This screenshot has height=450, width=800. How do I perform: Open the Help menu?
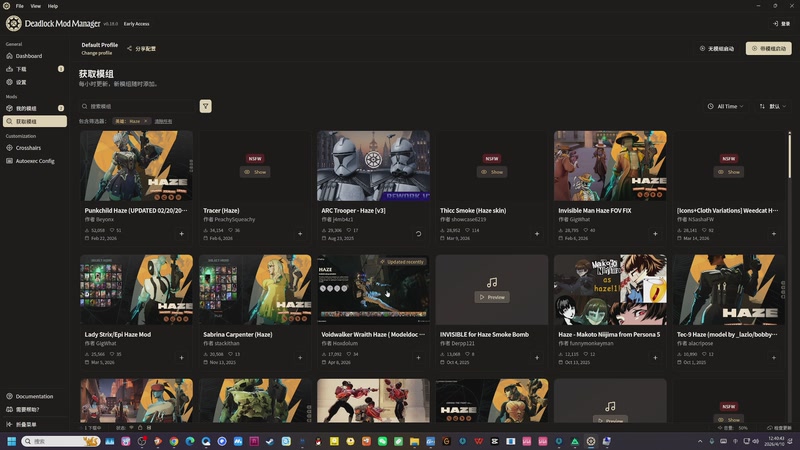click(53, 6)
